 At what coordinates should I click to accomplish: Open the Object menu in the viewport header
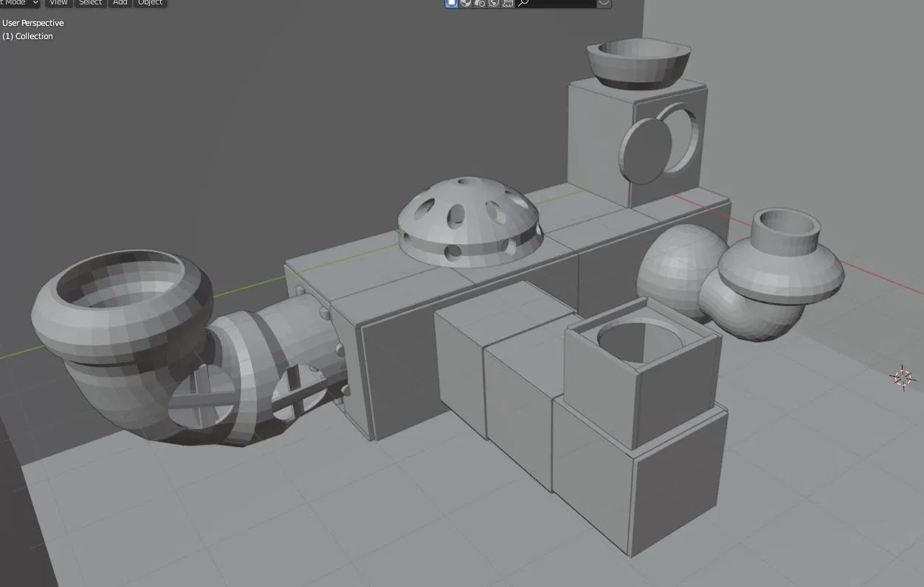click(x=150, y=3)
